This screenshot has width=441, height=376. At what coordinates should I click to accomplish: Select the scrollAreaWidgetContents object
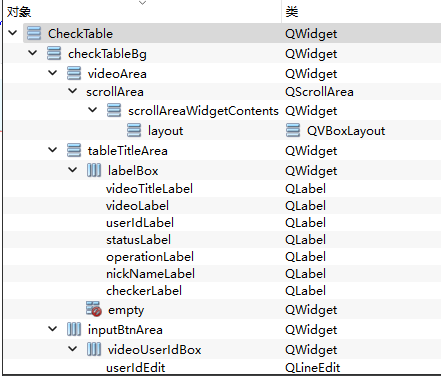203,111
